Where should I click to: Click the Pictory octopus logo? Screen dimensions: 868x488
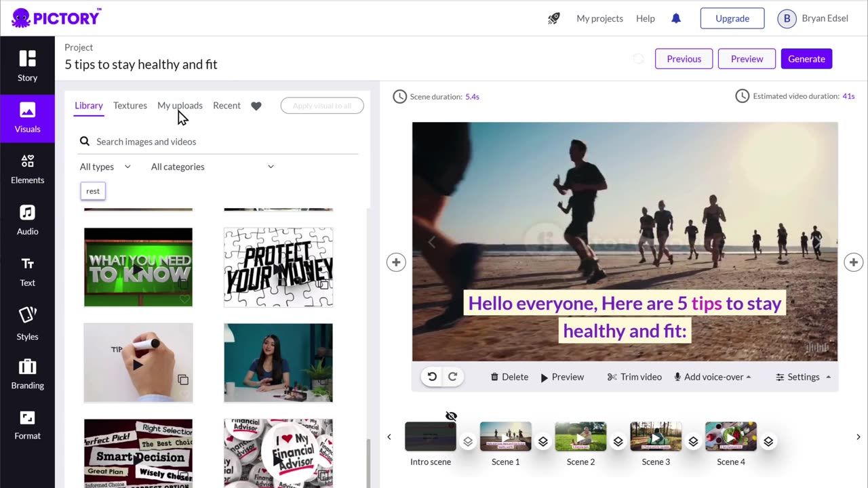click(x=56, y=18)
